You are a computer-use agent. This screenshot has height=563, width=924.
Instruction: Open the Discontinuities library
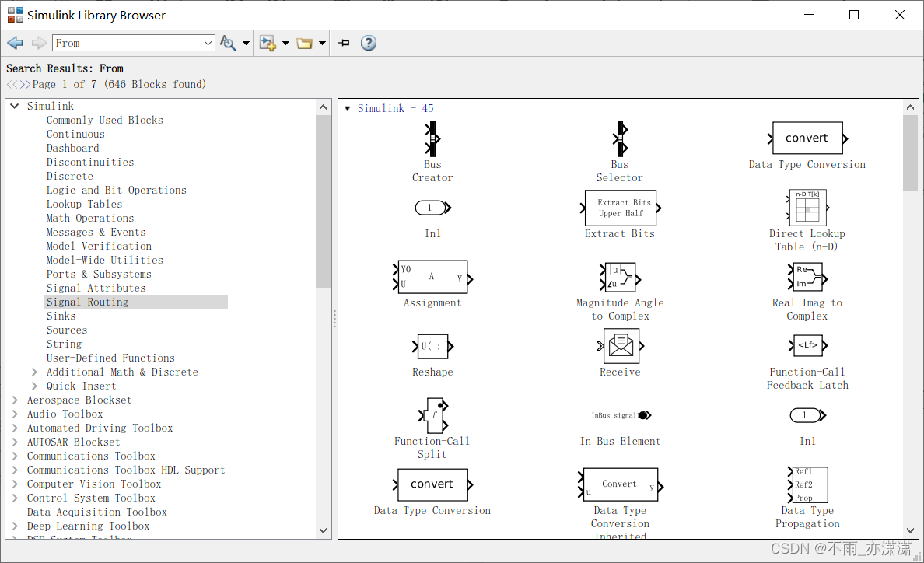pos(90,162)
